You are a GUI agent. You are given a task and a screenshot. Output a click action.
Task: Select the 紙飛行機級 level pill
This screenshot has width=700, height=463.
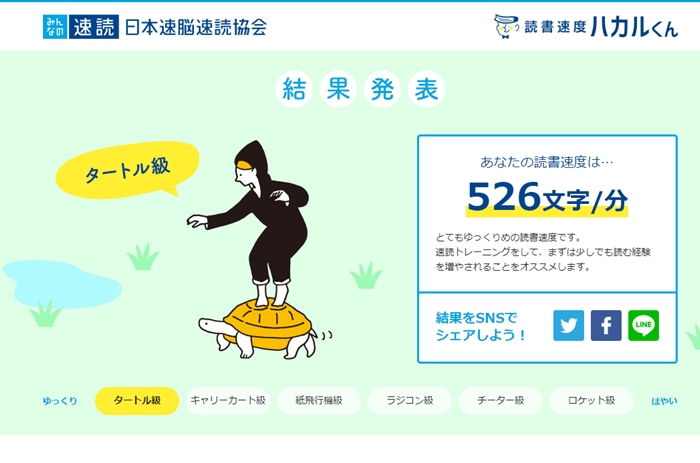pyautogui.click(x=319, y=400)
